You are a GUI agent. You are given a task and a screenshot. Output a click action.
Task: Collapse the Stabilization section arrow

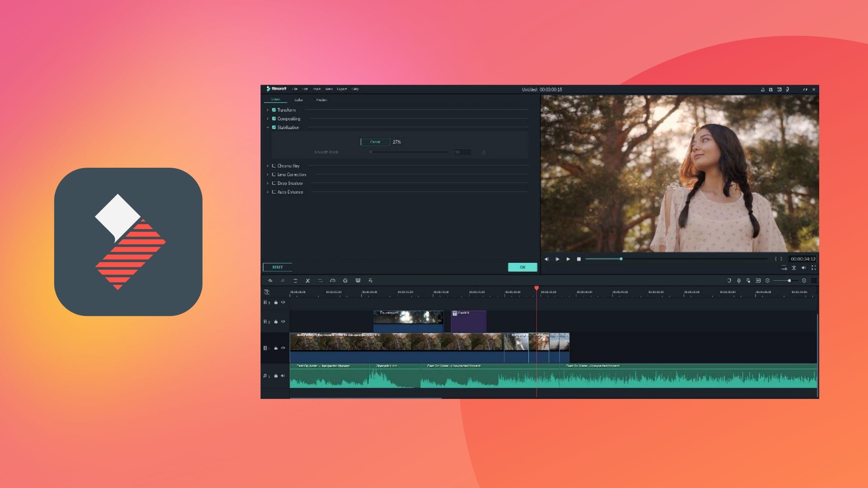(x=268, y=127)
